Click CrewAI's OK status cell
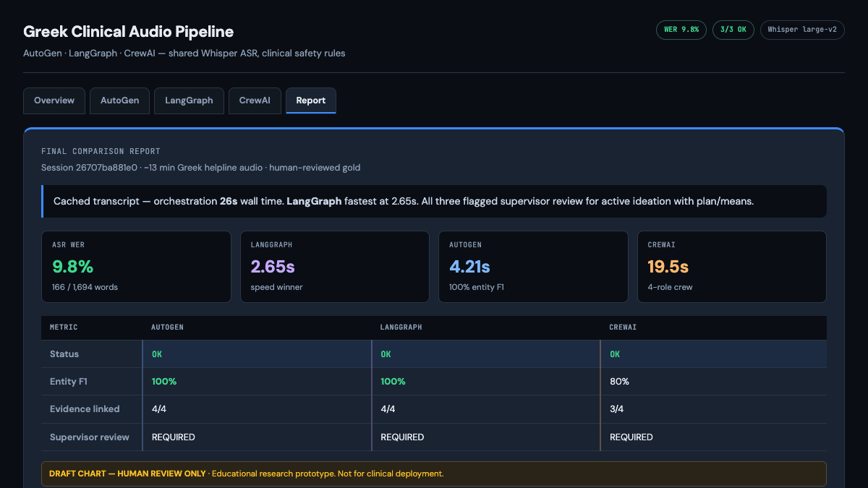The height and width of the screenshot is (488, 868). 714,354
